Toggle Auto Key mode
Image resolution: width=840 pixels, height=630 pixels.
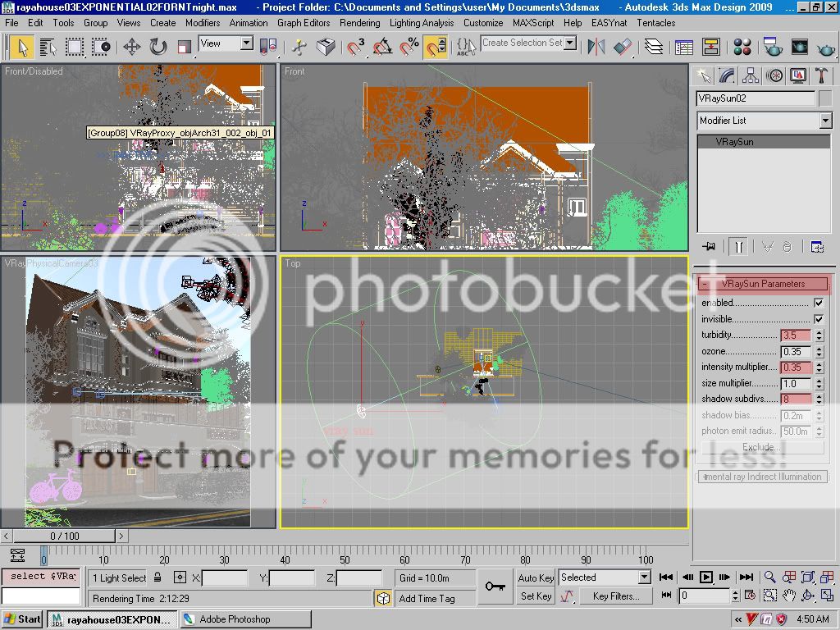click(536, 577)
